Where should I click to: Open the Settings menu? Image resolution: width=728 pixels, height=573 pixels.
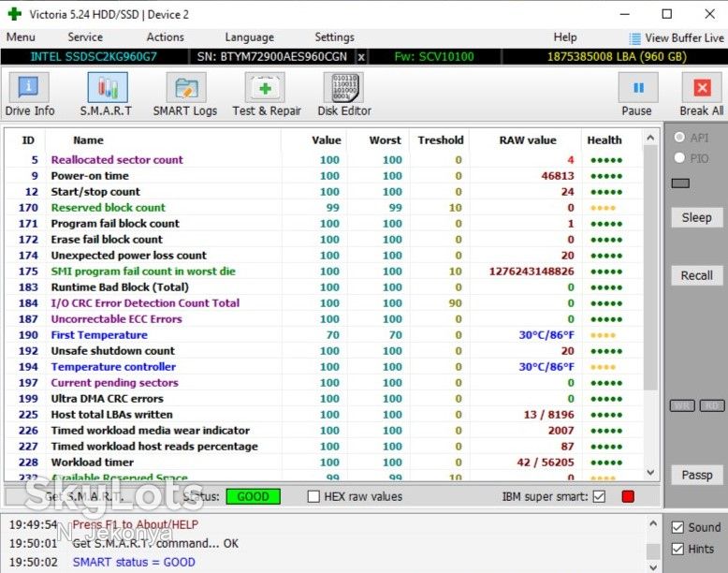coord(335,37)
